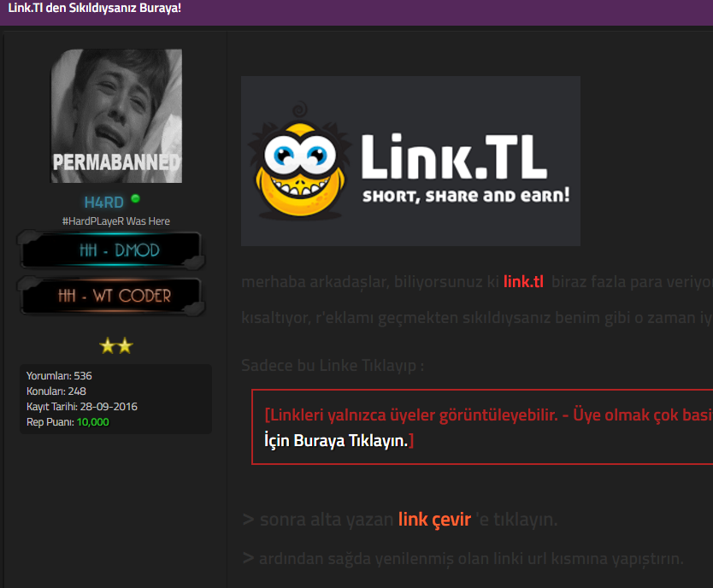Click the two gold stars rating

pos(116,346)
